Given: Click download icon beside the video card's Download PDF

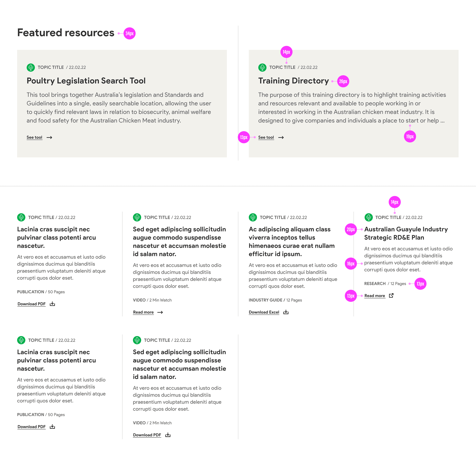Looking at the screenshot, I should (168, 435).
